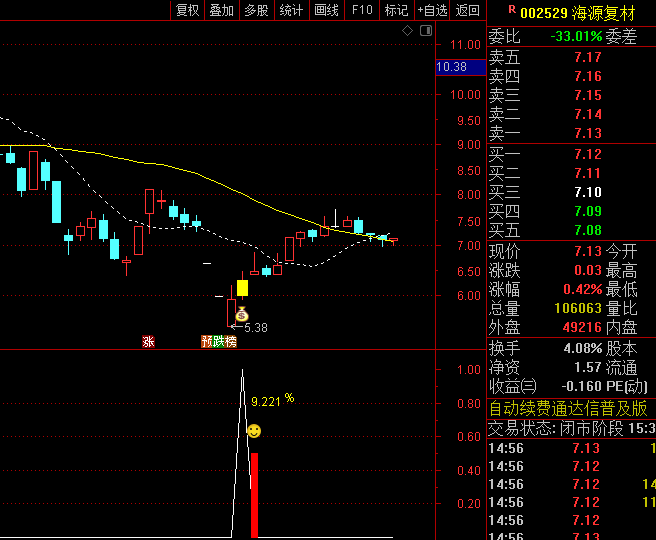Click the diamond icon on the chart
The width and height of the screenshot is (656, 540).
pyautogui.click(x=407, y=31)
